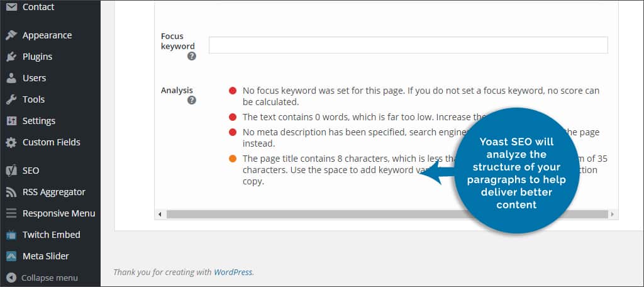
Task: Click the Twitch Embed icon
Action: point(11,235)
